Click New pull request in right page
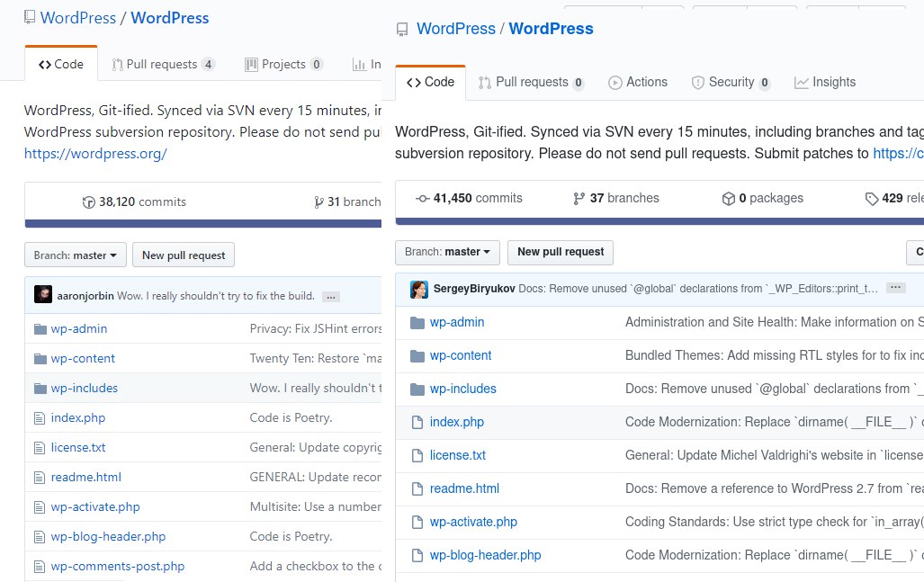 [561, 252]
